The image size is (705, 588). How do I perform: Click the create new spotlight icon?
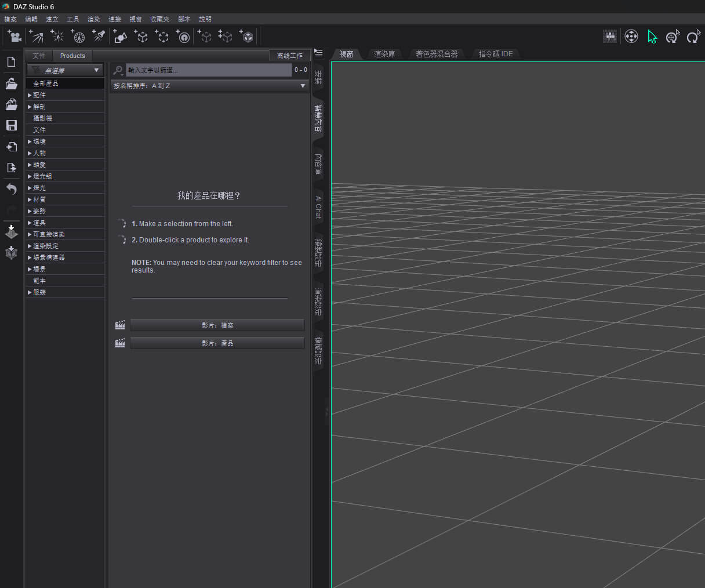coord(99,37)
